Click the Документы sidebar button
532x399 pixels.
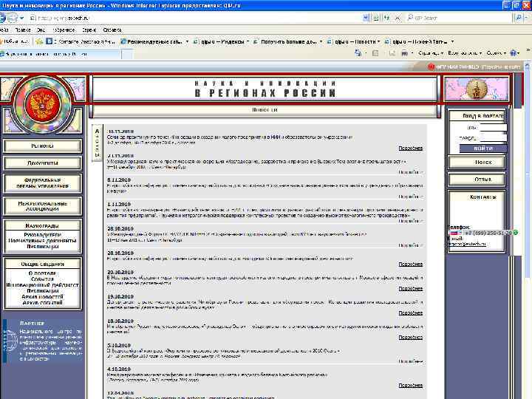coord(42,163)
